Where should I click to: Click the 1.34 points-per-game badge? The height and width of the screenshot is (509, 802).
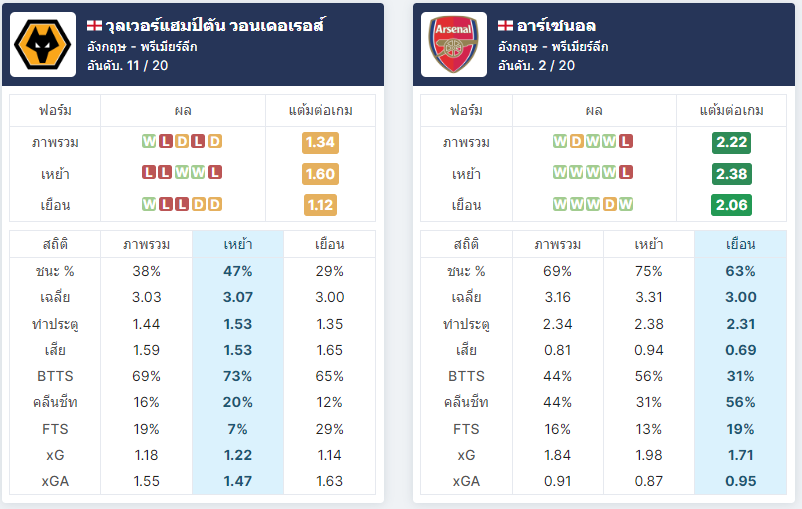click(x=320, y=142)
